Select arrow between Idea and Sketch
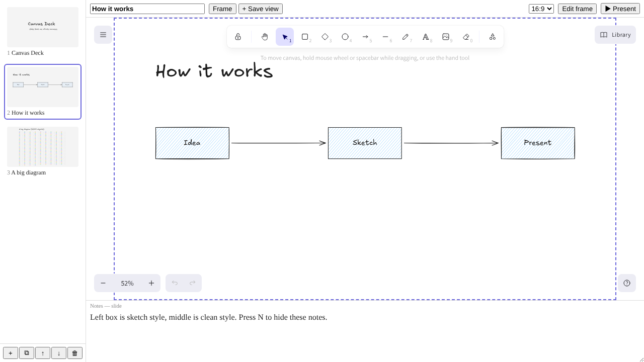This screenshot has height=362, width=644. tap(279, 143)
